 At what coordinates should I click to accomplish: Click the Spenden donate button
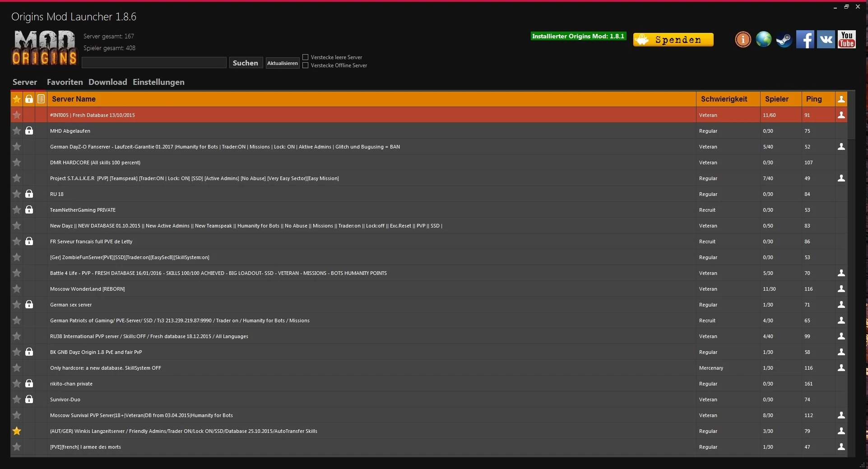tap(673, 40)
